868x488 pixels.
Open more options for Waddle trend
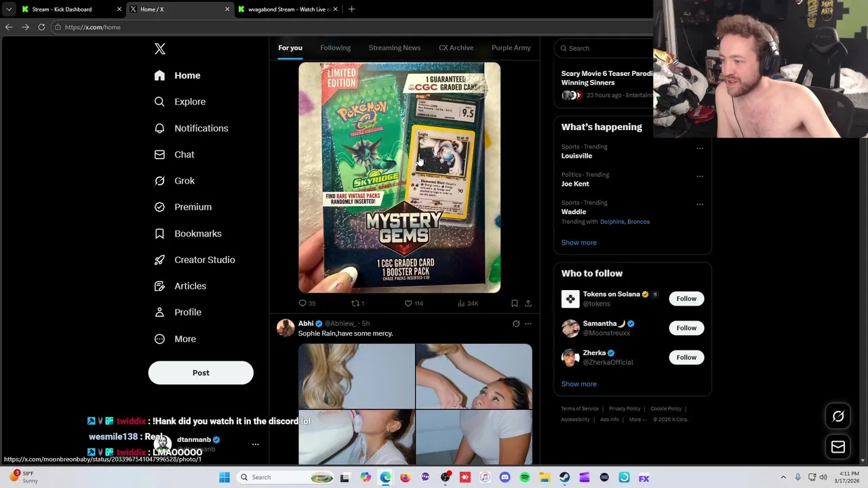(x=700, y=204)
